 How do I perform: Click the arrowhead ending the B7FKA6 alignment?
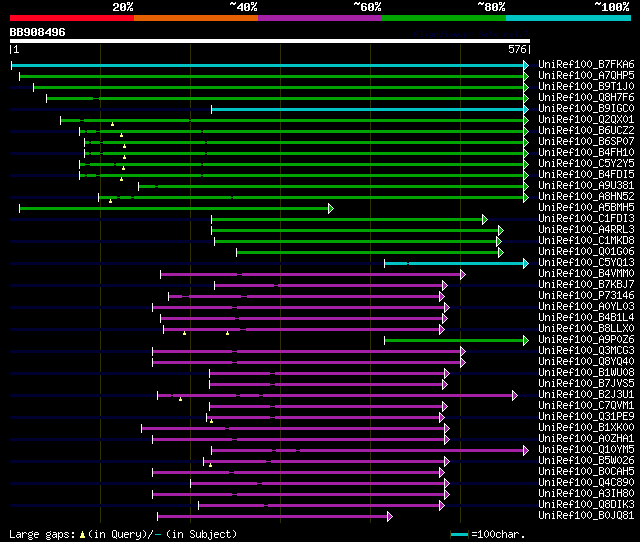pos(526,65)
